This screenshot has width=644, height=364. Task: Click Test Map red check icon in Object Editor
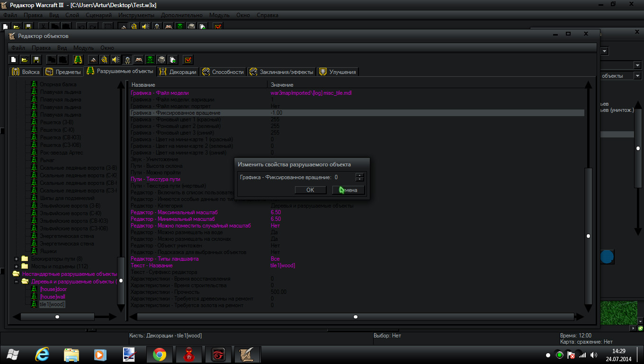tap(188, 60)
